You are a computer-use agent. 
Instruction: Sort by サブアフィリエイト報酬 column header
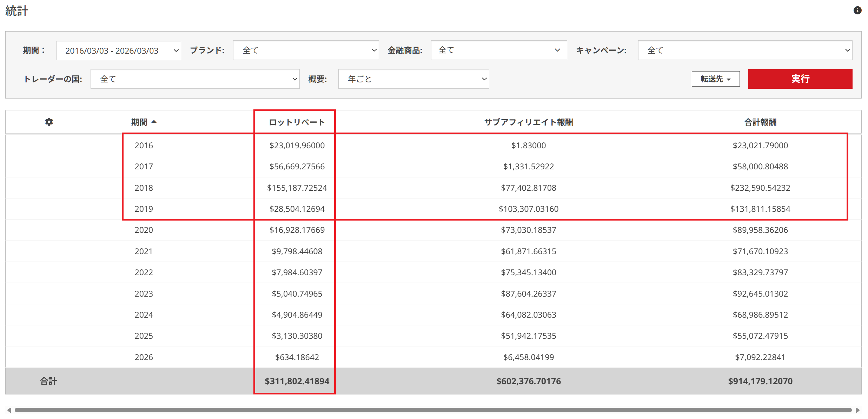(528, 122)
